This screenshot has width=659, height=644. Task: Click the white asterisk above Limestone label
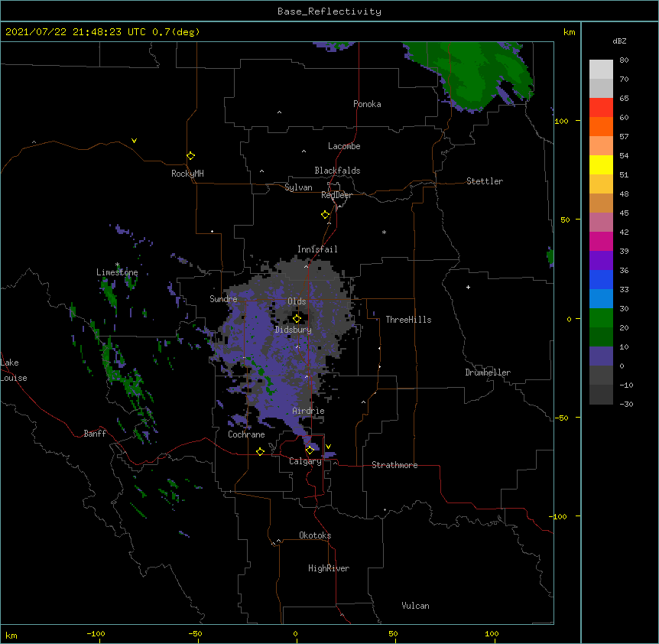tap(117, 265)
